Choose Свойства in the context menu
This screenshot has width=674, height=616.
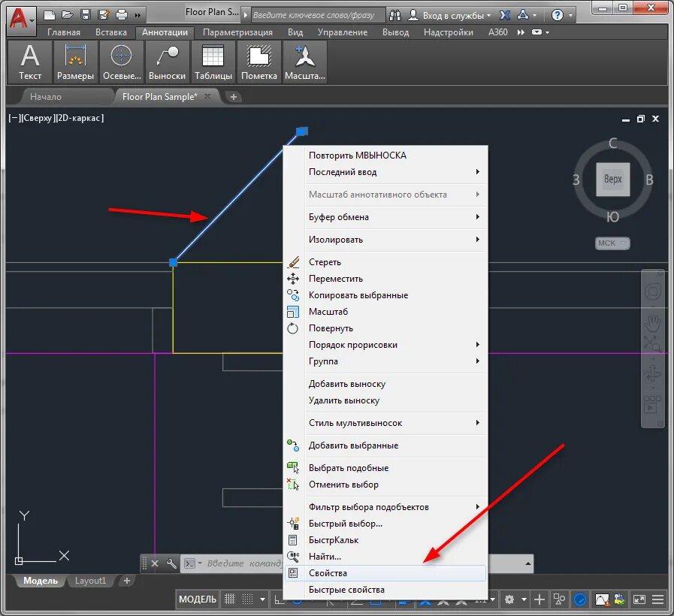pyautogui.click(x=385, y=573)
